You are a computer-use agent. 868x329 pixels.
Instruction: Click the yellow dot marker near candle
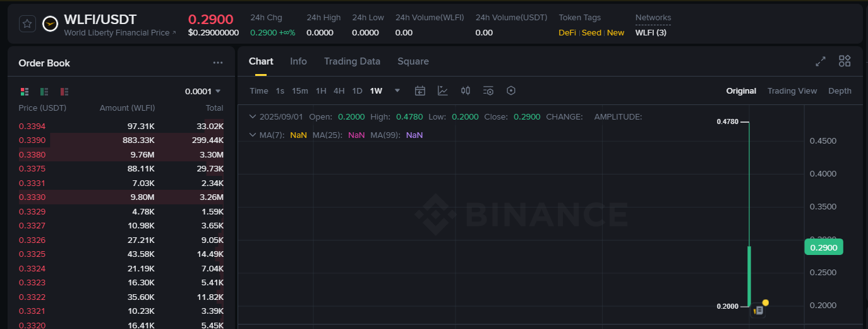point(766,302)
